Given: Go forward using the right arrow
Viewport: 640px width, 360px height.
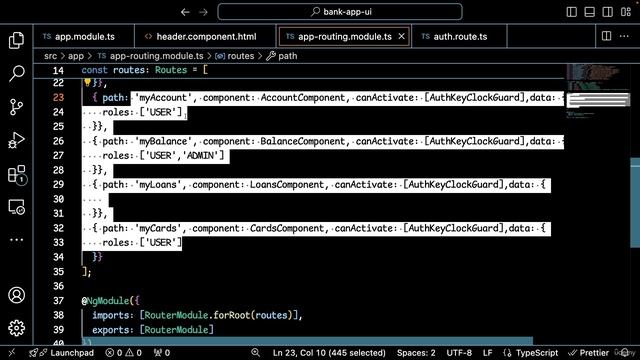Looking at the screenshot, I should 203,12.
